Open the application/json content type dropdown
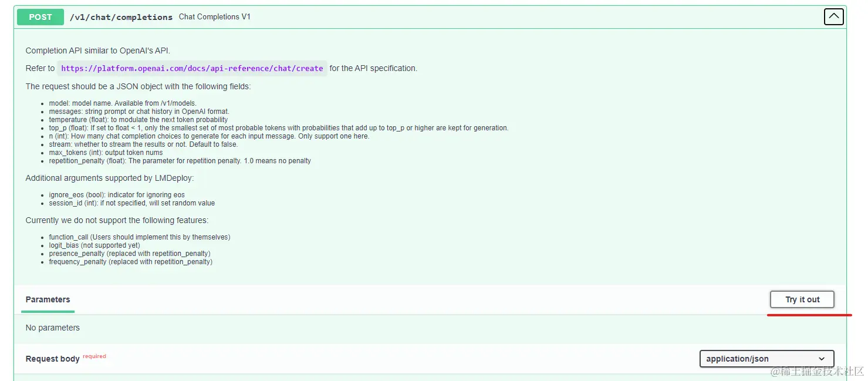The width and height of the screenshot is (868, 381). point(766,359)
